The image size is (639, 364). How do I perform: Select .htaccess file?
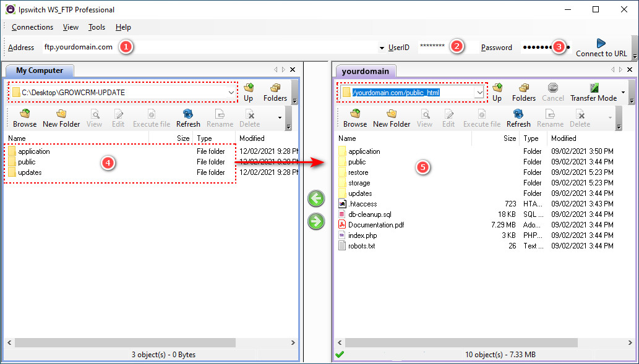click(x=358, y=204)
